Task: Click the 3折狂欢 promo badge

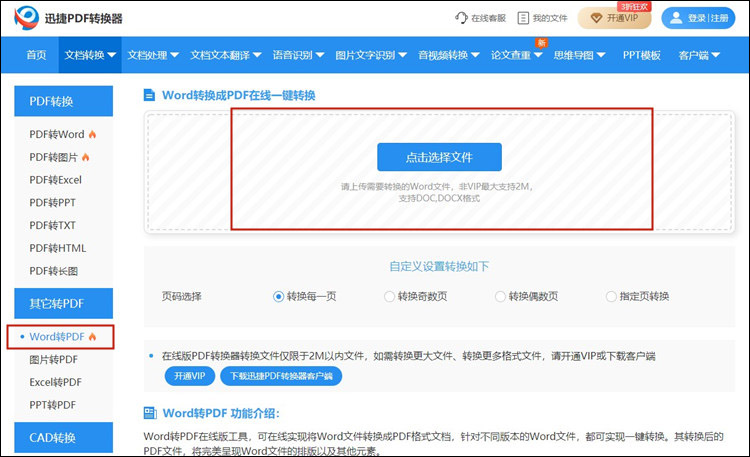Action: click(634, 7)
